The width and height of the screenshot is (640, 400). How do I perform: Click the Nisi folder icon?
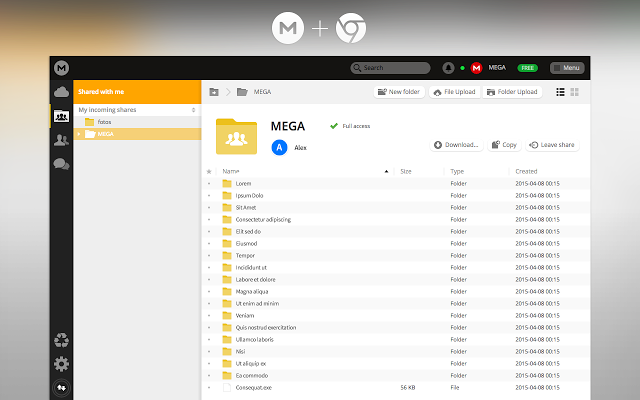click(227, 351)
